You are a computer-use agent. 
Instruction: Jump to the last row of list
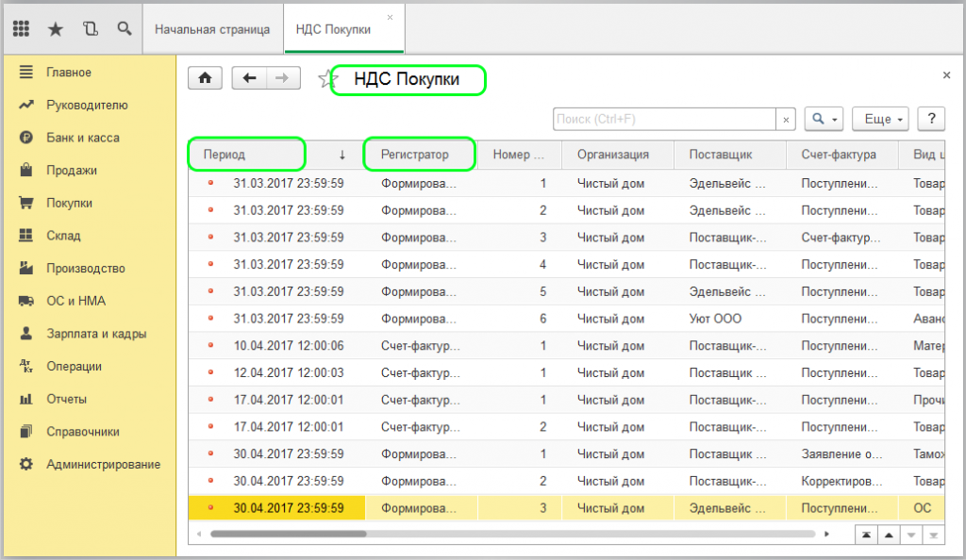click(x=932, y=535)
